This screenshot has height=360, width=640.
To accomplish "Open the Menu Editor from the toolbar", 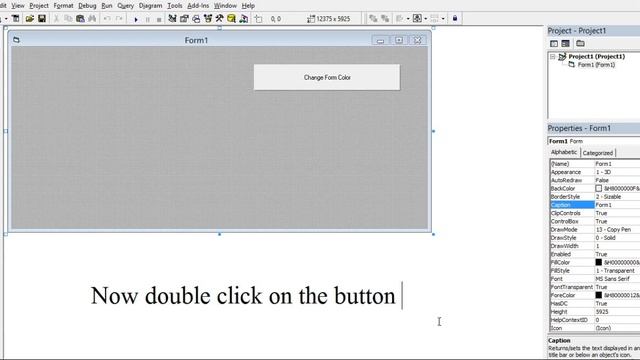I will [x=15, y=19].
